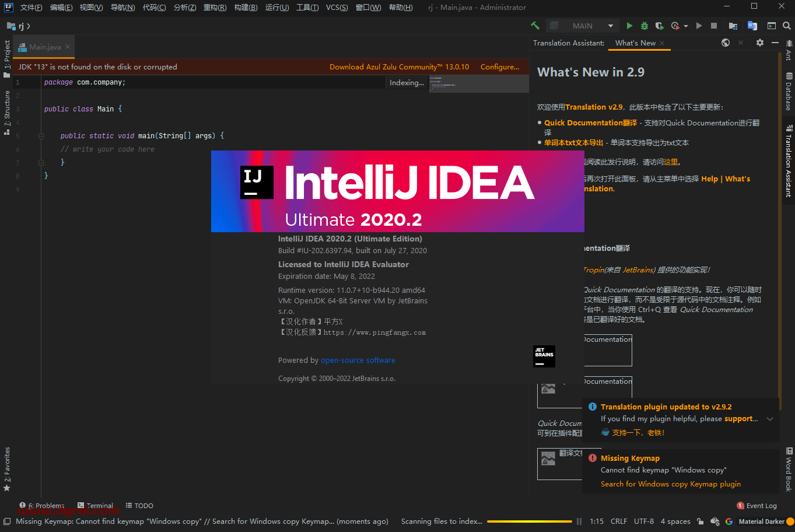Open Search Everywhere magnifier icon

787,26
